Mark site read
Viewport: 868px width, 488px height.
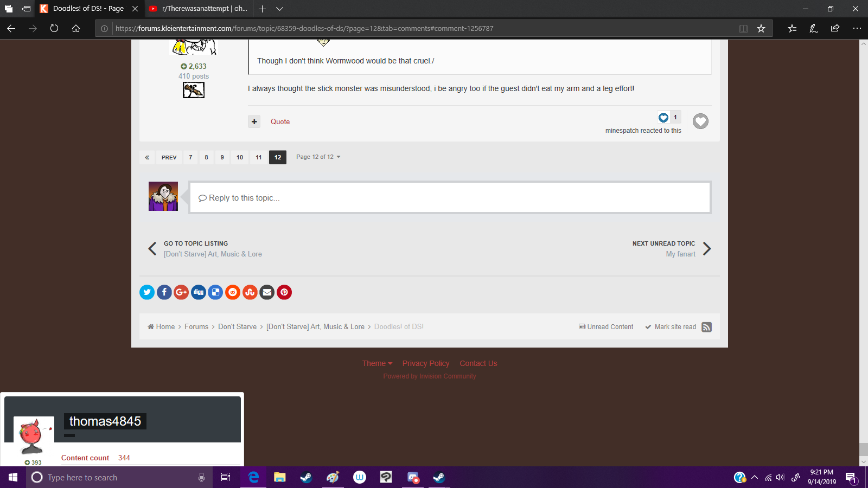[x=671, y=327]
